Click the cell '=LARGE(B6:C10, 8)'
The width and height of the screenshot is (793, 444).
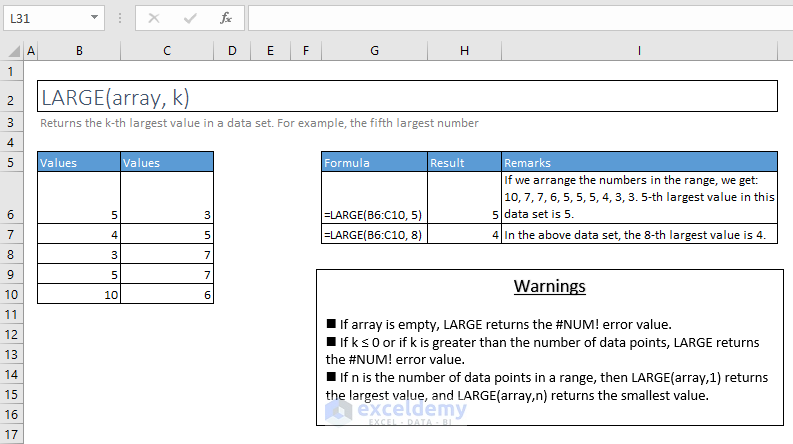pyautogui.click(x=374, y=234)
